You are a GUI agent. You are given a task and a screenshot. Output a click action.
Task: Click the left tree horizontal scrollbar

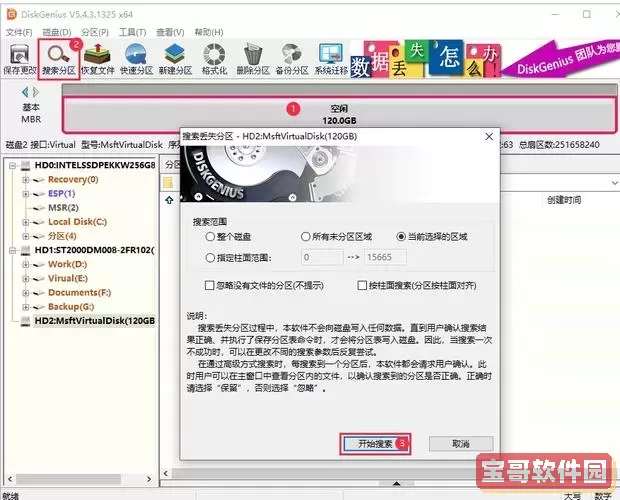click(x=69, y=479)
